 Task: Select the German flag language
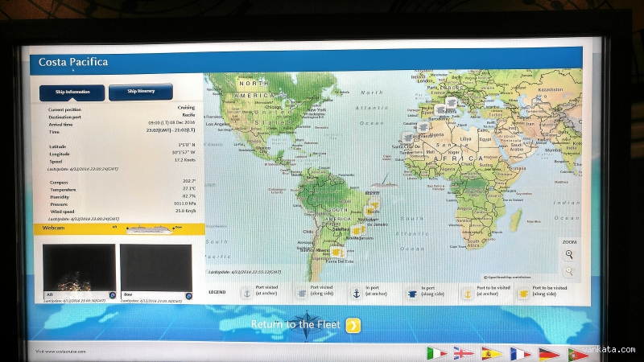pyautogui.click(x=549, y=353)
